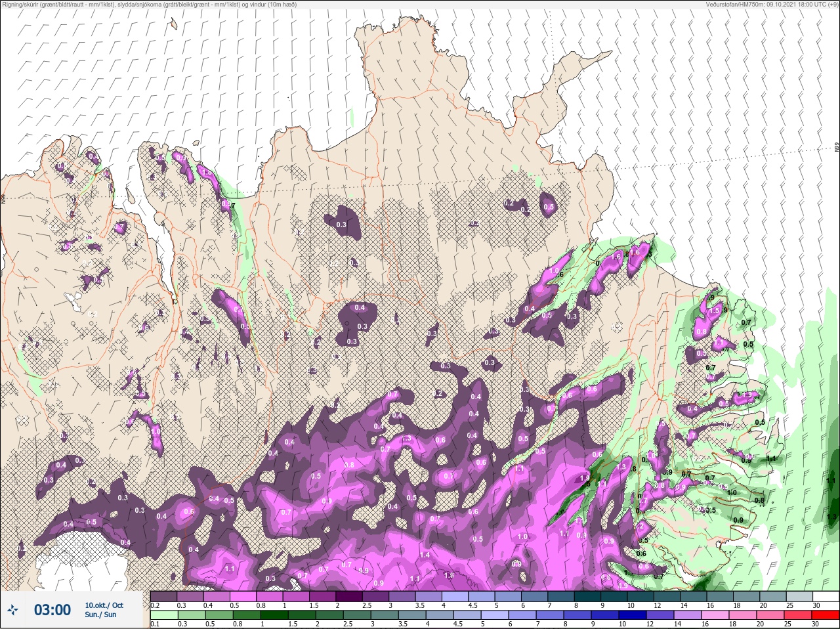Pick the snow legend light blue swatch between 4 and 4.5
The height and width of the screenshot is (629, 840).
click(455, 596)
